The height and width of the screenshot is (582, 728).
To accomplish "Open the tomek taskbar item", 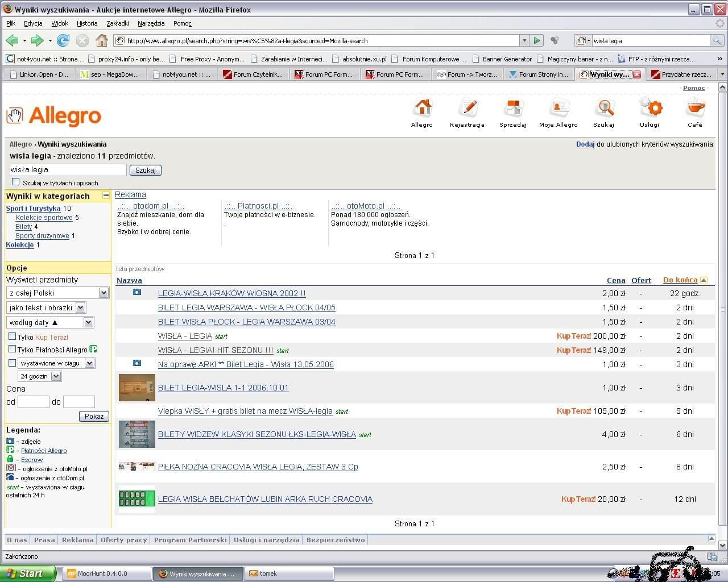I will tap(289, 573).
